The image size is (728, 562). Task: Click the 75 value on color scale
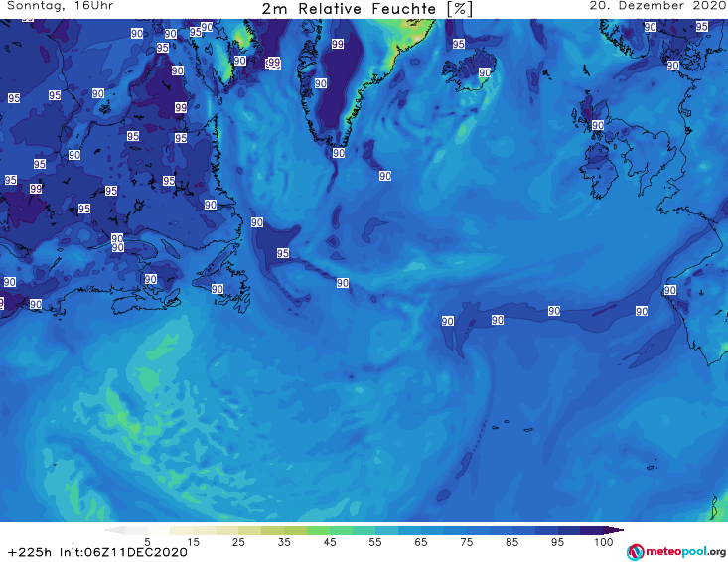coord(466,542)
